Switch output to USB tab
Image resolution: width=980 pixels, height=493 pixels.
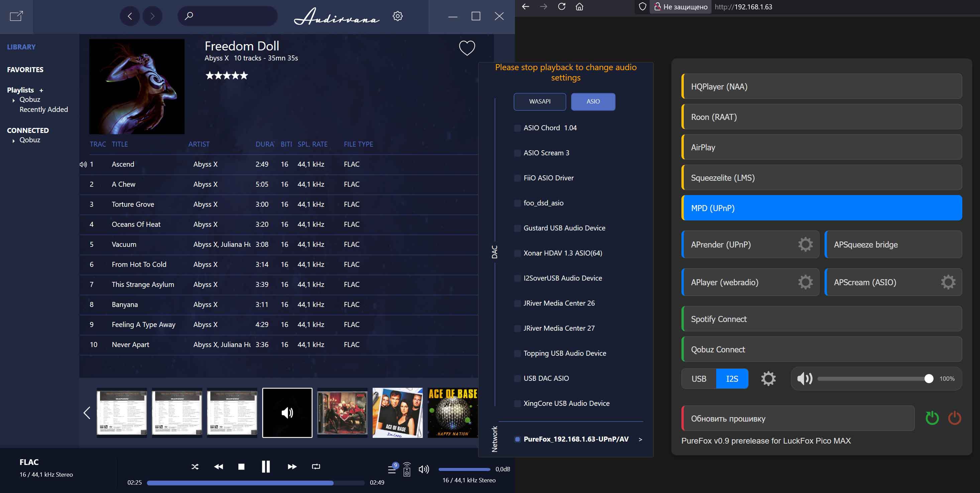[698, 378]
